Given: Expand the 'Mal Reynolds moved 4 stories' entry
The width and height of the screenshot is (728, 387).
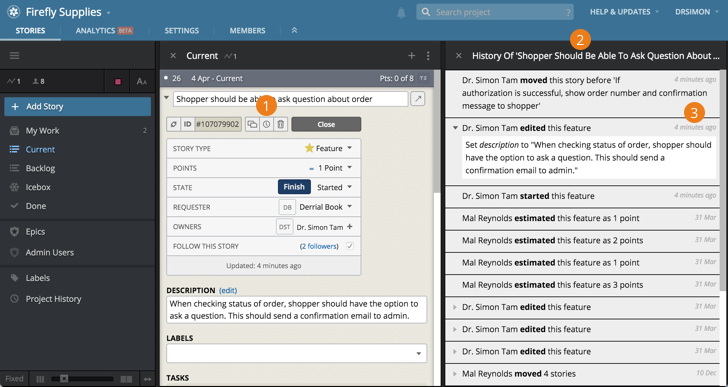Looking at the screenshot, I should pyautogui.click(x=455, y=374).
